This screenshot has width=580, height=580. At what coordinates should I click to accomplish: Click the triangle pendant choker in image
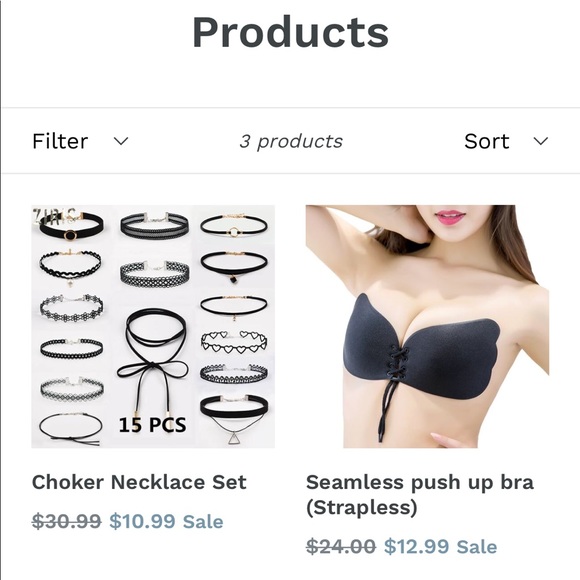(x=234, y=420)
